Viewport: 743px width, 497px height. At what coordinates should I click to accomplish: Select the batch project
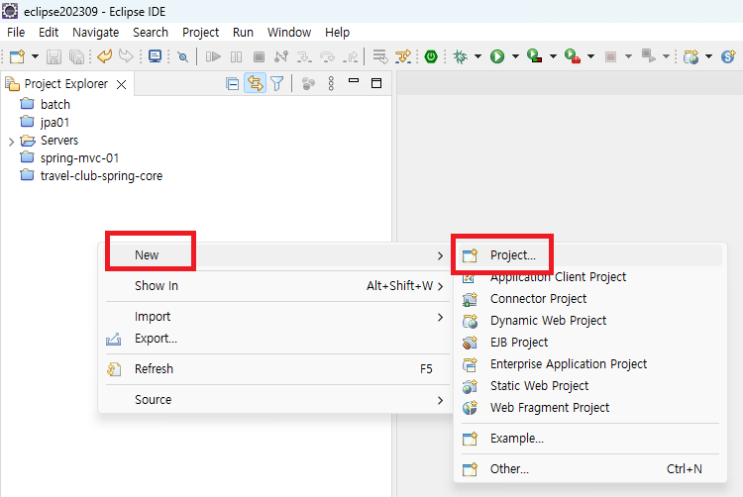click(x=55, y=104)
